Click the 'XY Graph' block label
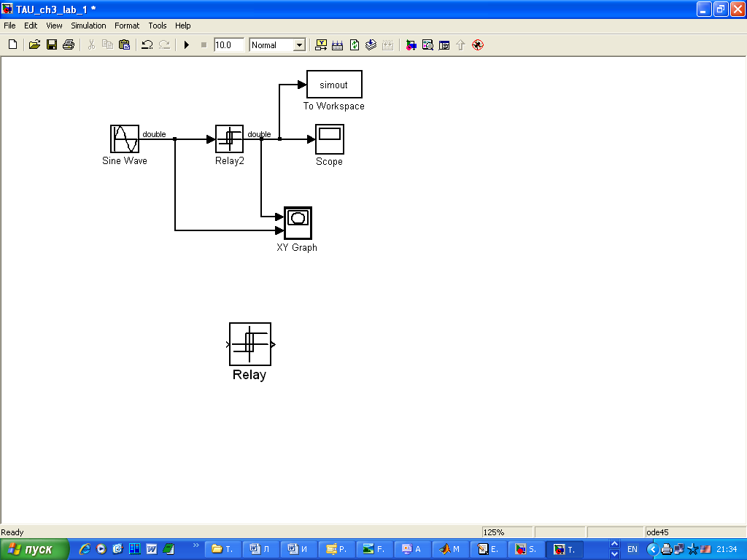 [x=297, y=248]
